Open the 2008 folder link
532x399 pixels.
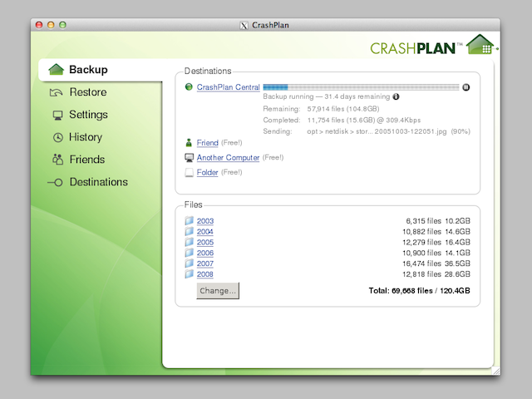click(205, 274)
